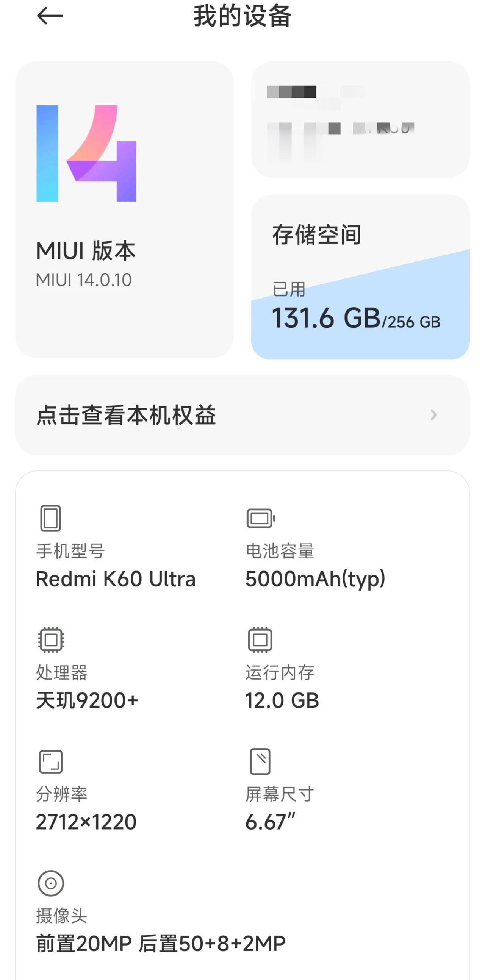Open the blurred device name card
The height and width of the screenshot is (980, 485).
360,119
